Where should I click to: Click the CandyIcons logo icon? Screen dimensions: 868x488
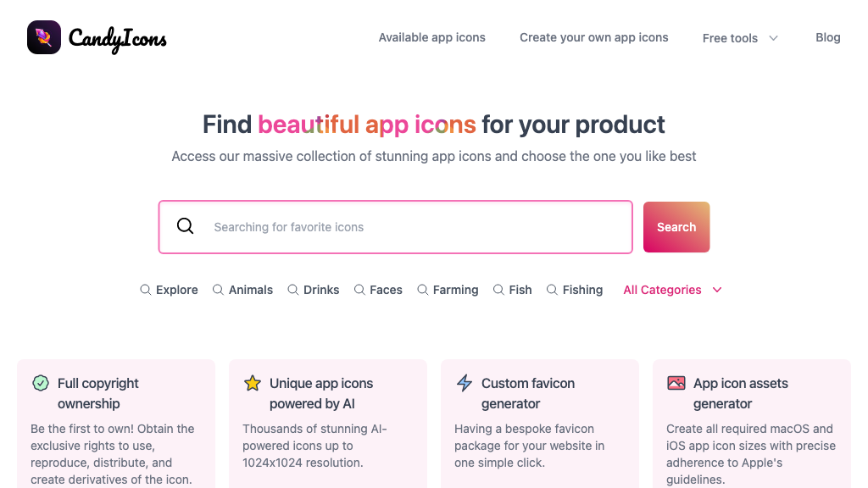coord(43,37)
